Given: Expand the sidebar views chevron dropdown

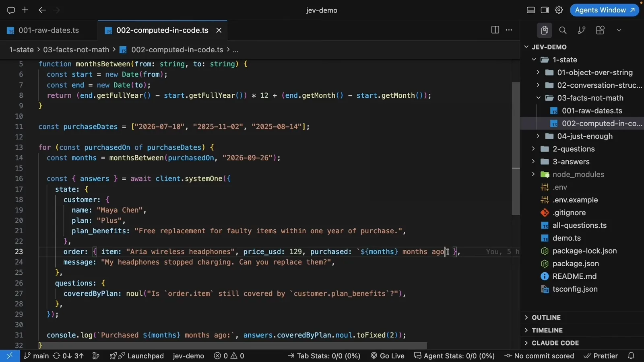Looking at the screenshot, I should tap(619, 30).
